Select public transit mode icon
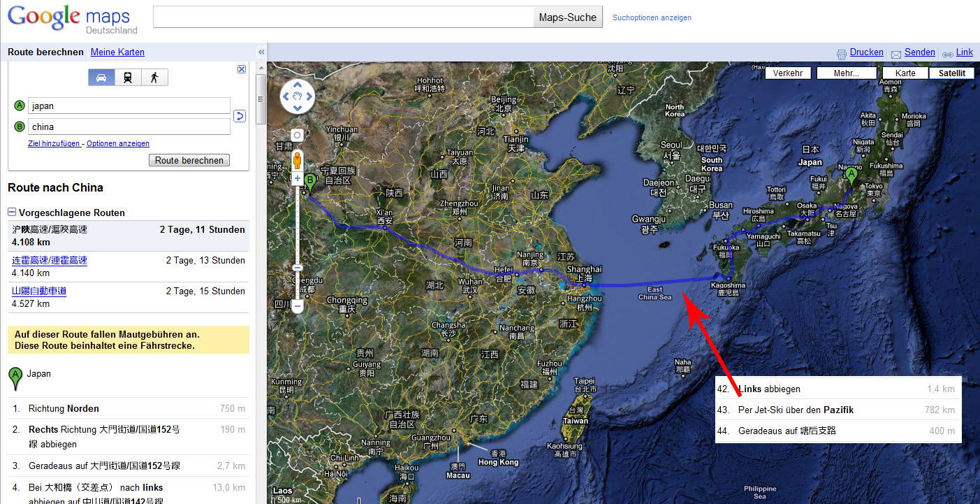 [128, 78]
